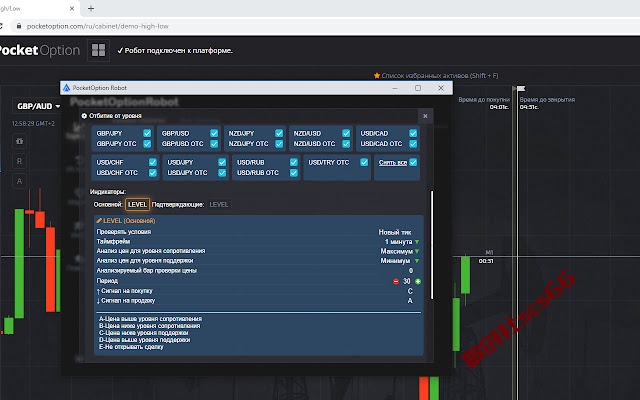The image size is (640, 400).
Task: Toggle the USD/TRY OTC checkbox
Action: click(364, 162)
